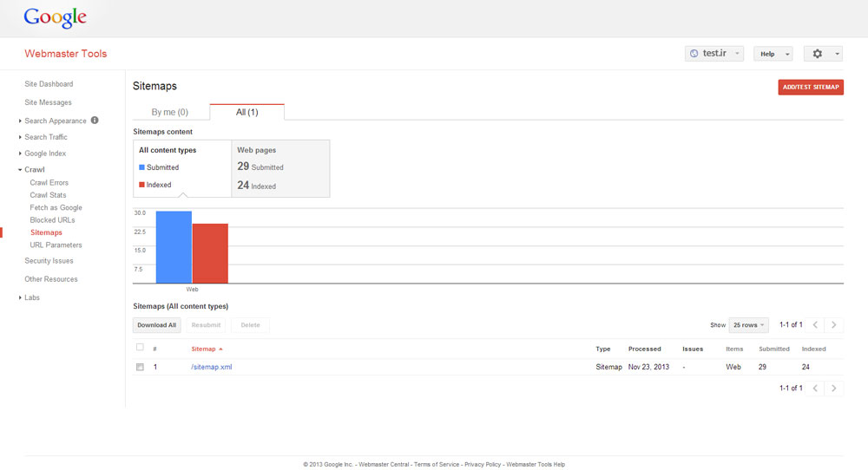Image resolution: width=868 pixels, height=470 pixels.
Task: Click the globe icon next to test.ir
Action: 694,54
